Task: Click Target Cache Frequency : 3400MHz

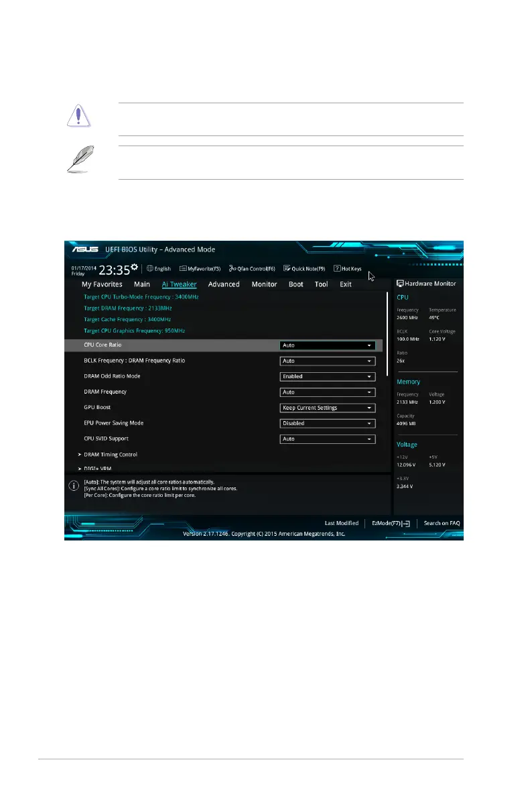Action: click(127, 319)
